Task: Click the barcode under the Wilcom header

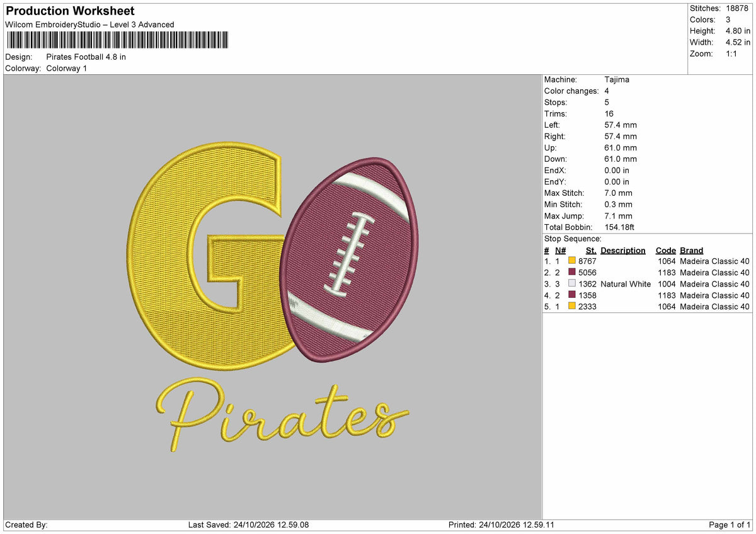Action: tap(117, 40)
